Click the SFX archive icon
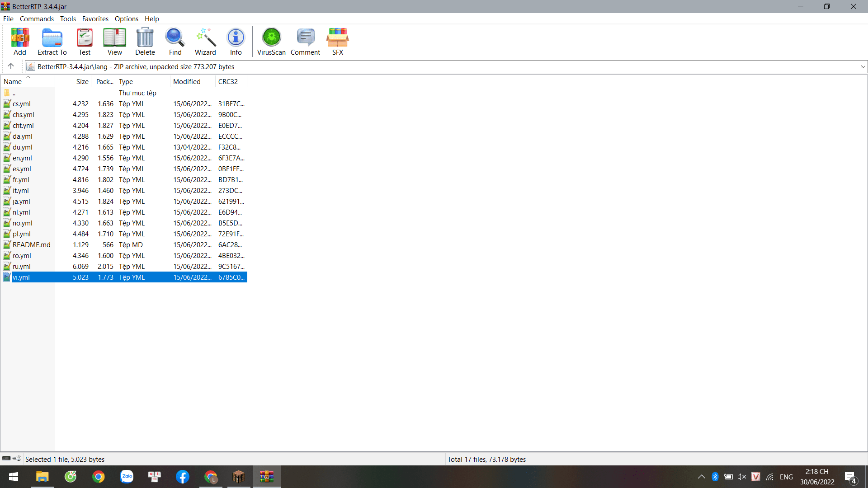The width and height of the screenshot is (868, 488). click(337, 41)
